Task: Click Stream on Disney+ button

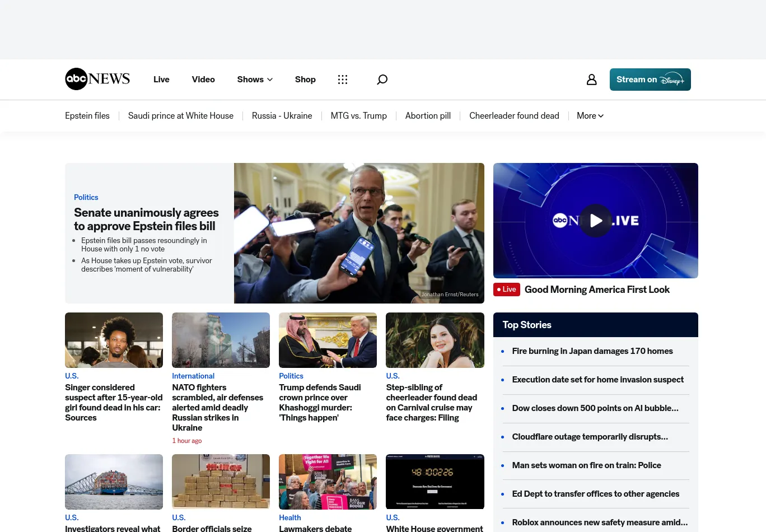Action: point(650,80)
